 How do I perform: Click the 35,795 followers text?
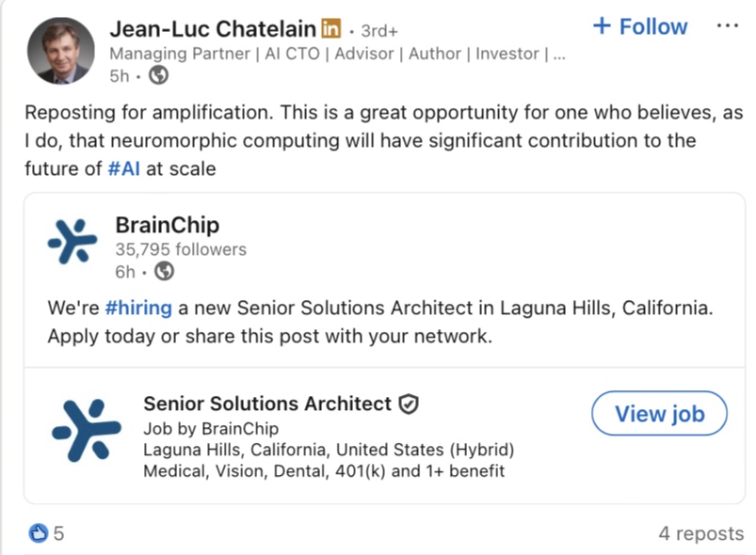click(181, 249)
